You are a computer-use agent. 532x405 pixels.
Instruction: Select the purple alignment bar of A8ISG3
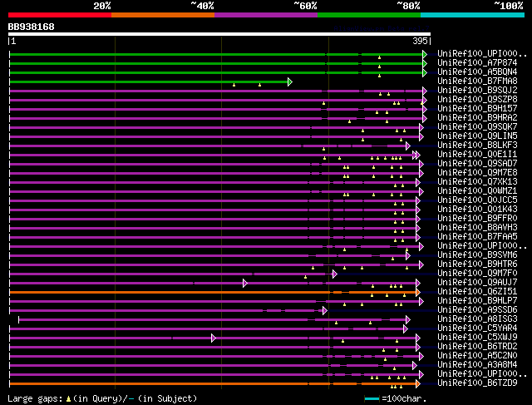coord(213,320)
